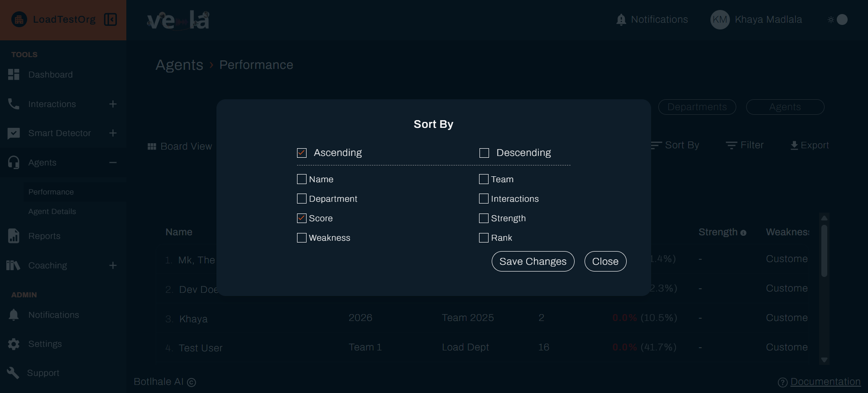Switch to the Departments tab
The image size is (868, 393).
(697, 107)
